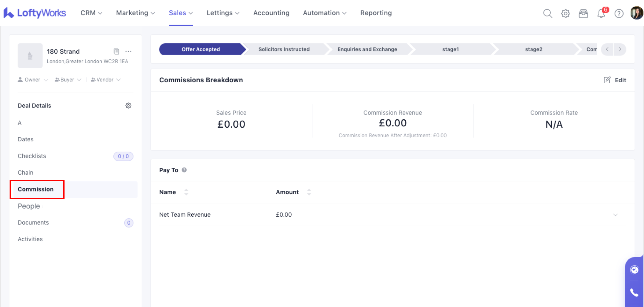Viewport: 644px width, 307px height.
Task: Open the three-dot menu for 180 Strand
Action: pos(128,51)
